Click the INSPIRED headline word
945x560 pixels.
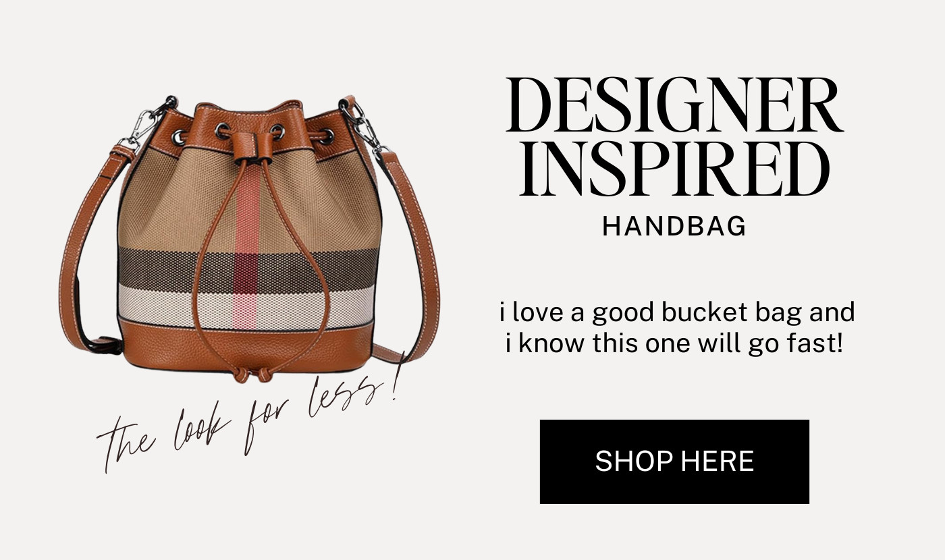[x=674, y=167]
